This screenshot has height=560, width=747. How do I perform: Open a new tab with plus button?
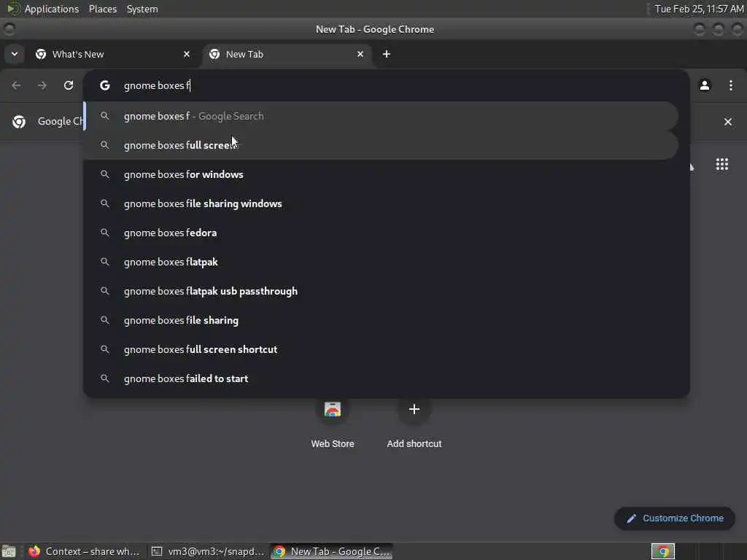point(387,54)
